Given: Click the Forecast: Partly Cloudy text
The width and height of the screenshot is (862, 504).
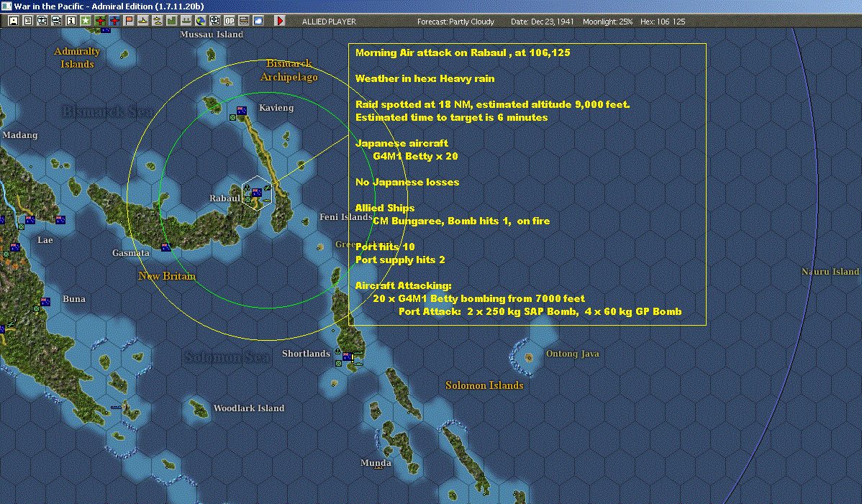Looking at the screenshot, I should 455,22.
